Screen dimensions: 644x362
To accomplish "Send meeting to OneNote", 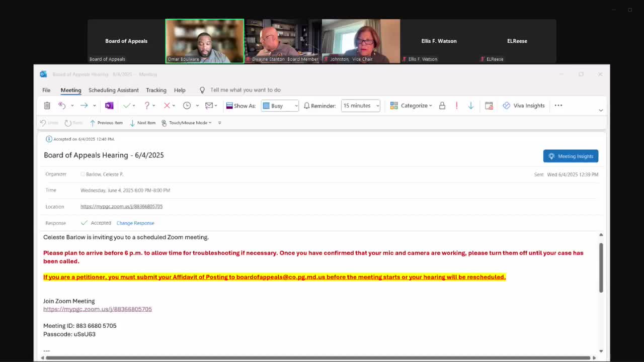I will [109, 106].
